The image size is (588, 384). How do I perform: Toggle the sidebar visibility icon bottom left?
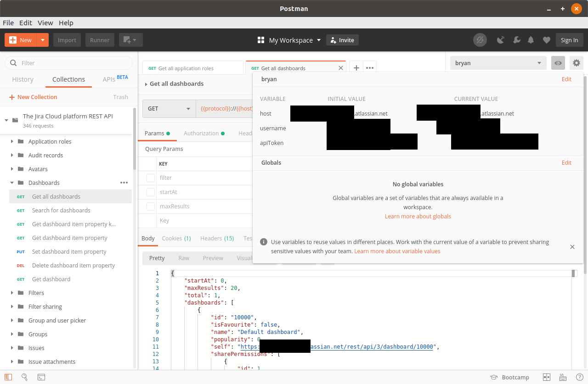point(8,377)
